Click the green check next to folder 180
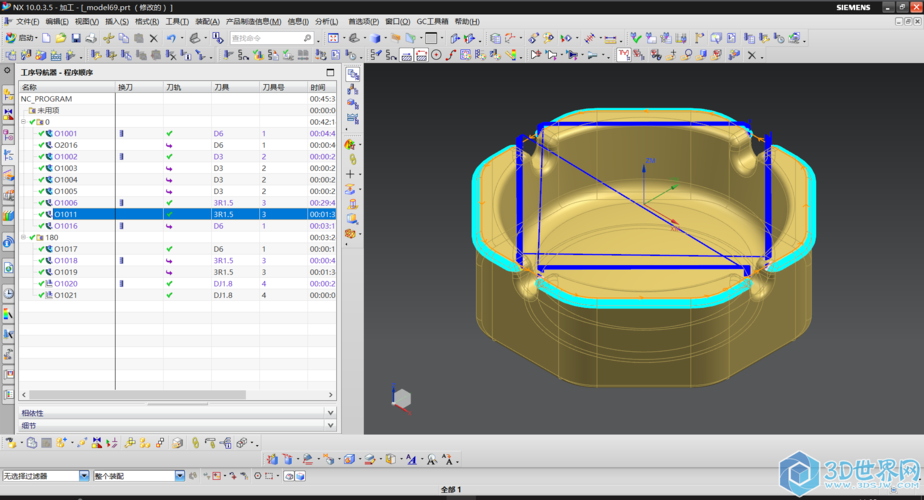The width and height of the screenshot is (924, 500). 32,238
